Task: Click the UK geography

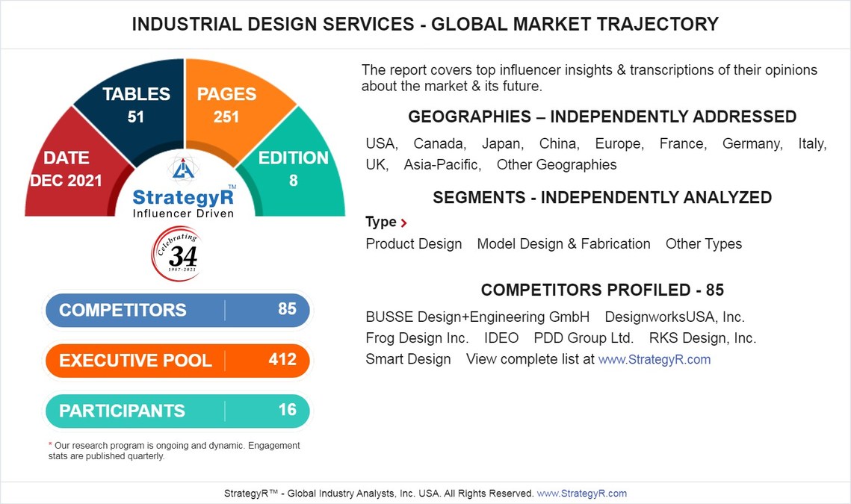Action: click(377, 165)
